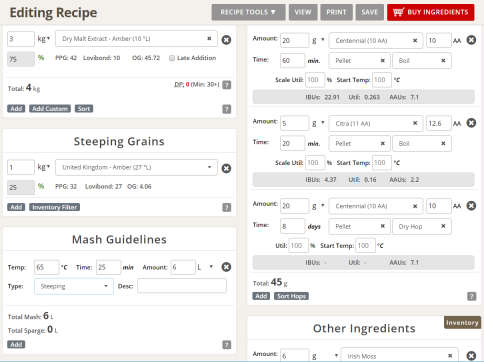Screen dimensions: 484x362
Task: Sort the fermentables list
Action: pyautogui.click(x=84, y=109)
